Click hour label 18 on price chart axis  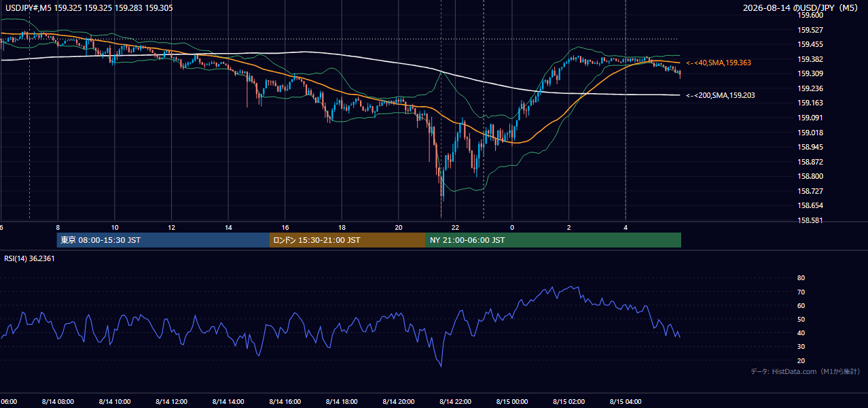(342, 227)
